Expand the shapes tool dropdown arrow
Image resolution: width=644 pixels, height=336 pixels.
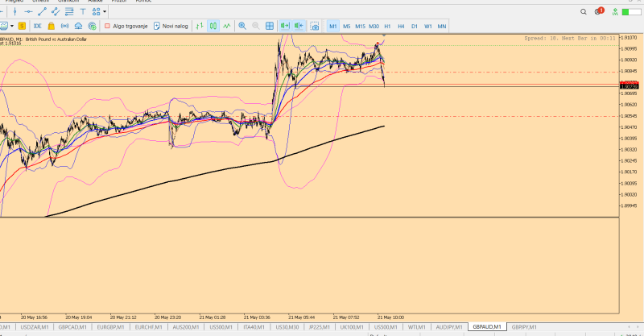[x=105, y=11]
